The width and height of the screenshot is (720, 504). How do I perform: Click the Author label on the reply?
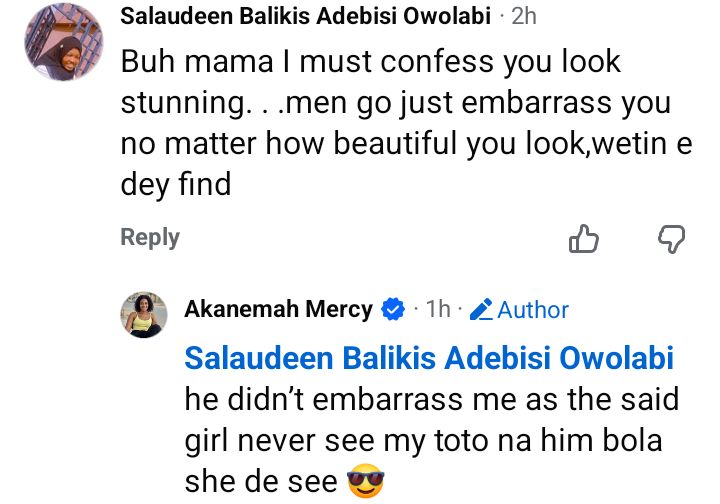532,310
